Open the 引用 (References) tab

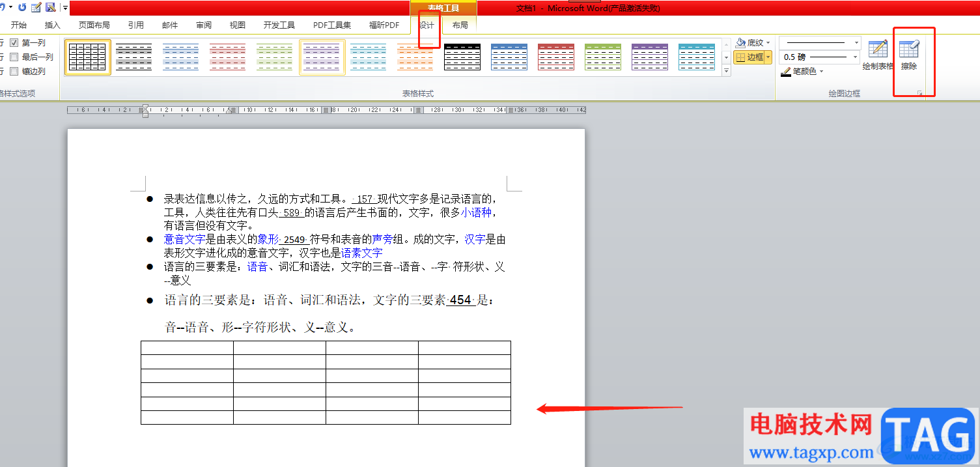coord(136,25)
